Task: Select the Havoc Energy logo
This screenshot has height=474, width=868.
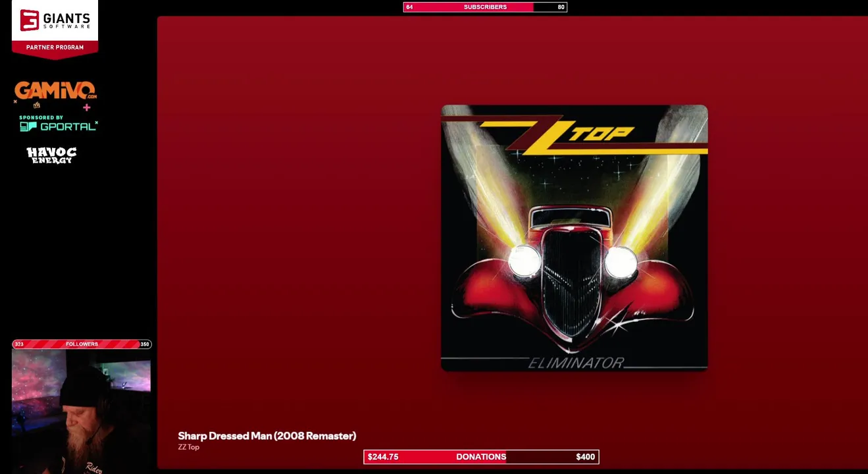Action: coord(51,155)
